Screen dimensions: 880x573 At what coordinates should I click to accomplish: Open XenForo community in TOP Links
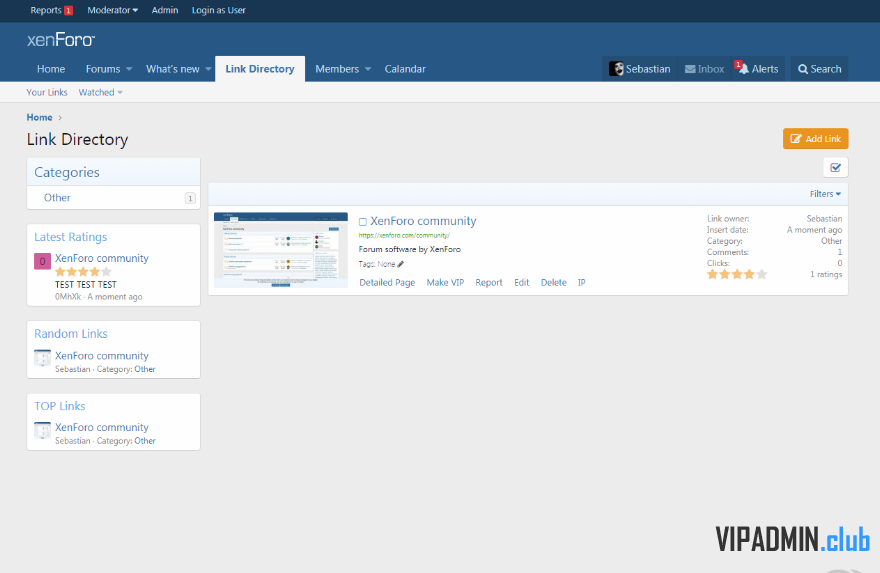click(x=102, y=427)
